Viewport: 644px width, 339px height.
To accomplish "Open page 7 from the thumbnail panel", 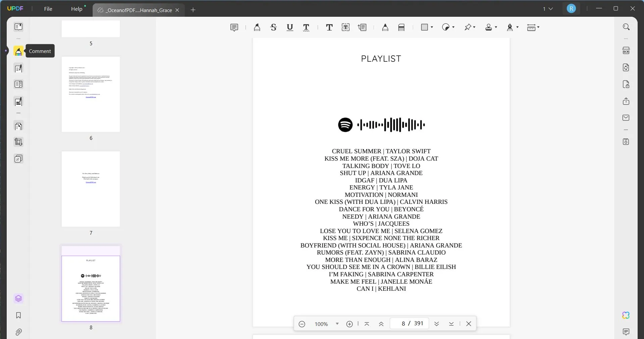I will (91, 189).
